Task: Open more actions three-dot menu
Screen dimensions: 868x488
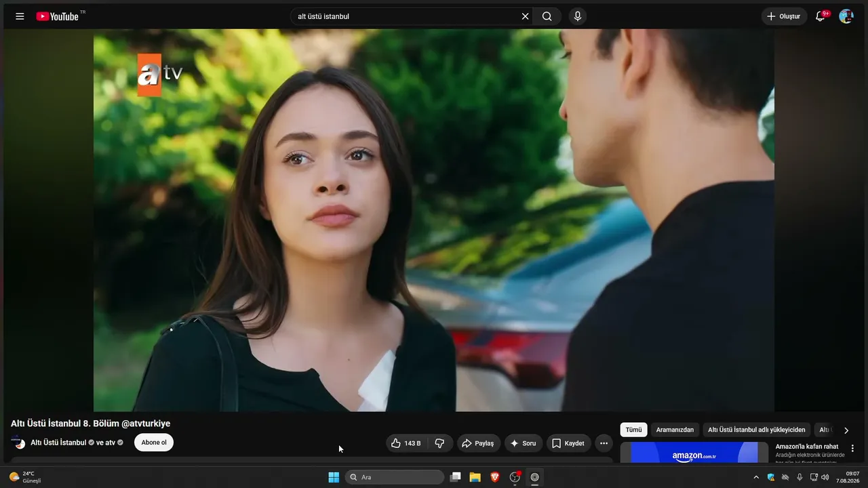Action: [604, 443]
